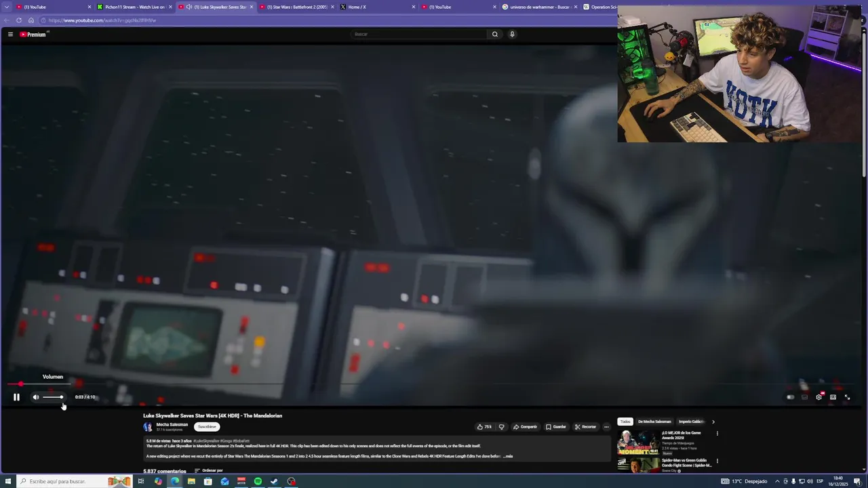Screen dimensions: 868x488
Task: Expand the description with ...más
Action: click(508, 456)
